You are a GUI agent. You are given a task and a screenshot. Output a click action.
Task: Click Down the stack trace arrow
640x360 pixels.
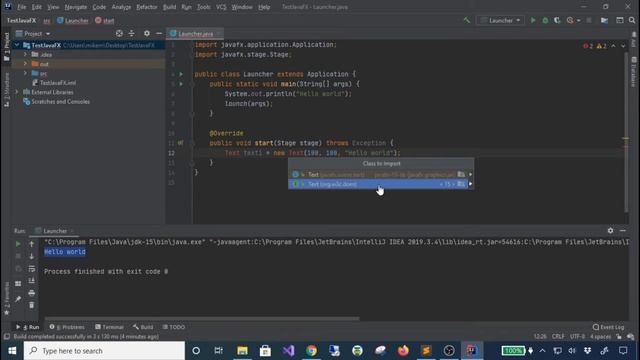coord(31,256)
